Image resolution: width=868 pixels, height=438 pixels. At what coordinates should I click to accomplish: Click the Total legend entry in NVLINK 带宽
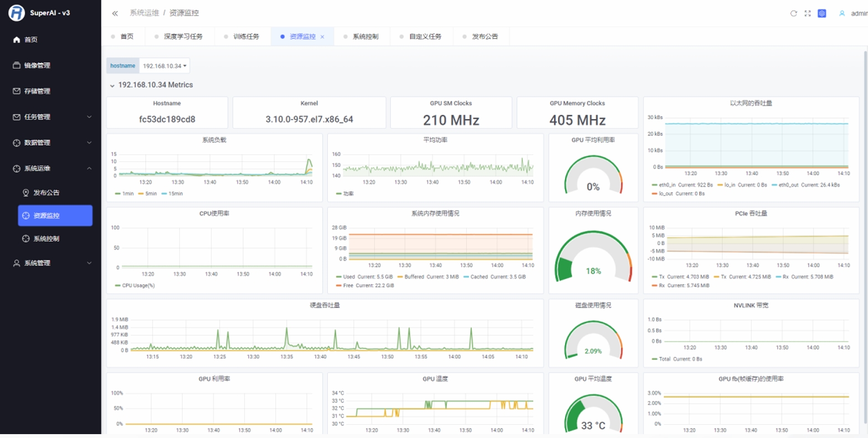[677, 359]
